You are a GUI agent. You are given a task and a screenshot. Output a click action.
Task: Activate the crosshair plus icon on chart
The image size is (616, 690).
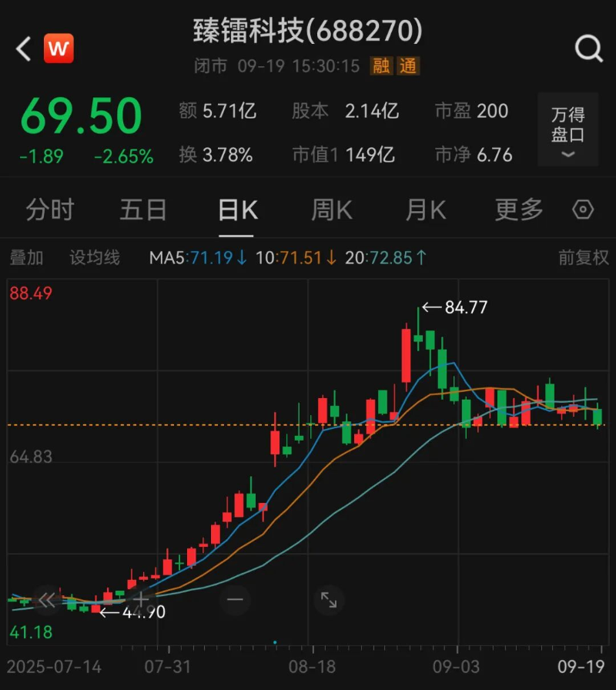142,599
